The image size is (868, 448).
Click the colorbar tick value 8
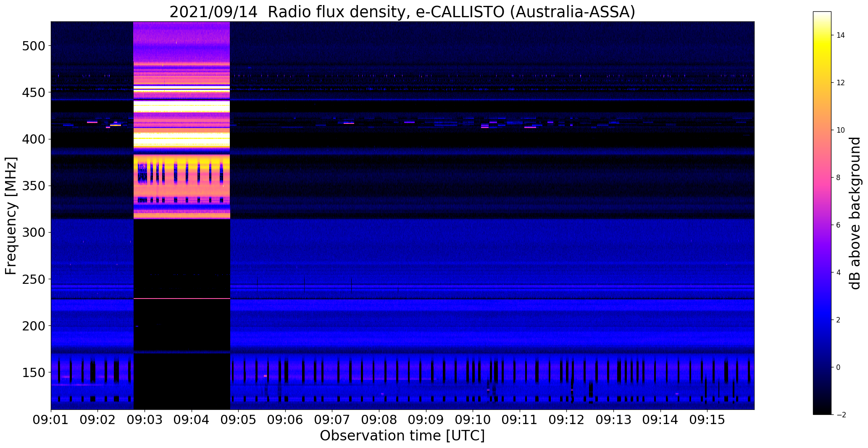pos(839,178)
